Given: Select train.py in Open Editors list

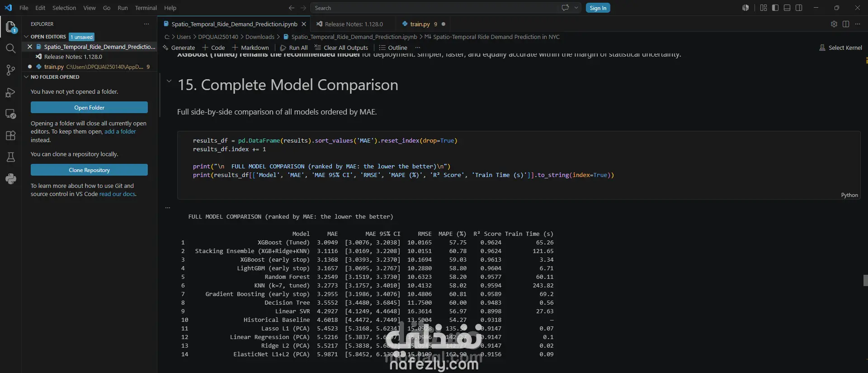Looking at the screenshot, I should click(89, 67).
